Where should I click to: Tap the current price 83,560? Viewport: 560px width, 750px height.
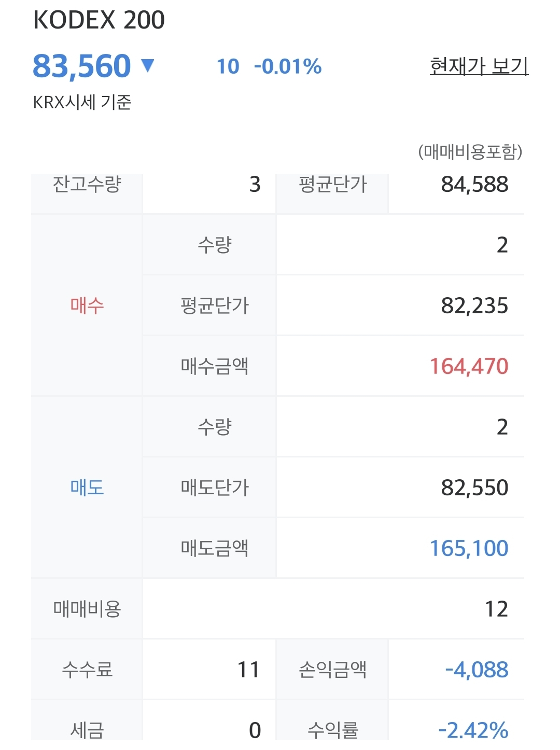82,66
